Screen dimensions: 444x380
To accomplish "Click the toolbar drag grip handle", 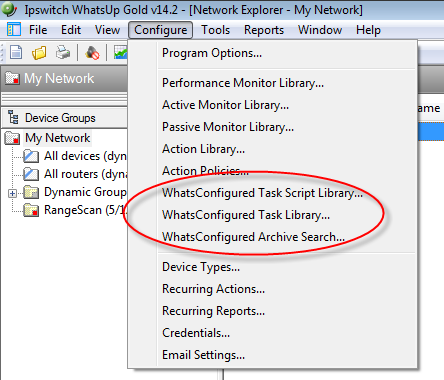I will (3, 53).
